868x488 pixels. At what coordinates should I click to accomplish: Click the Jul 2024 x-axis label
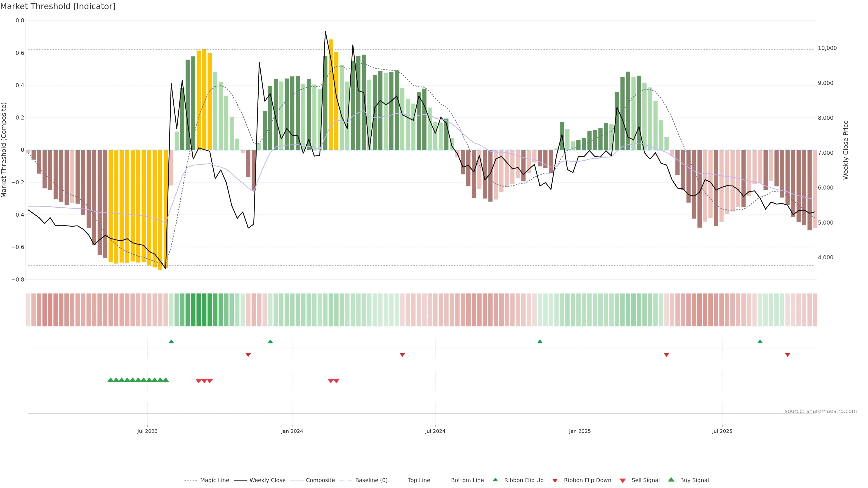click(435, 431)
